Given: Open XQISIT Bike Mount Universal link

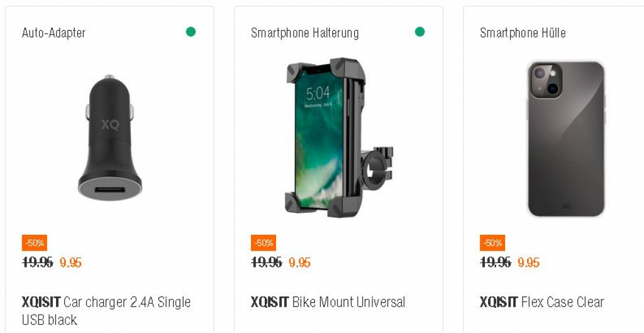Looking at the screenshot, I should (328, 302).
